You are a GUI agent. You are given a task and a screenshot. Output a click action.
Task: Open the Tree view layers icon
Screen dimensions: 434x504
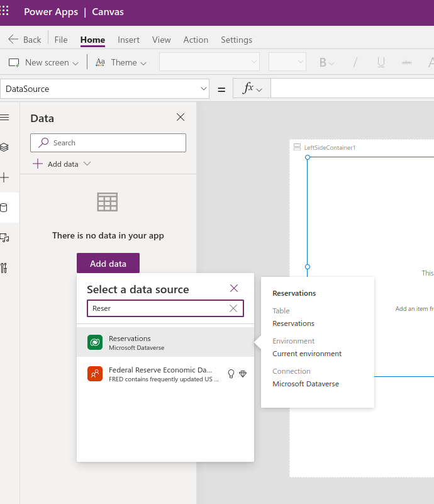(x=4, y=147)
